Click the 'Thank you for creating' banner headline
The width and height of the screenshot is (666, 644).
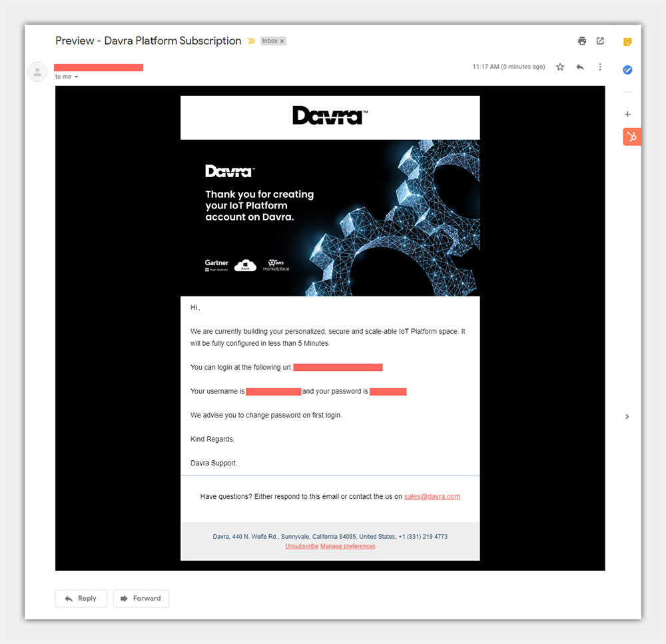pos(260,206)
